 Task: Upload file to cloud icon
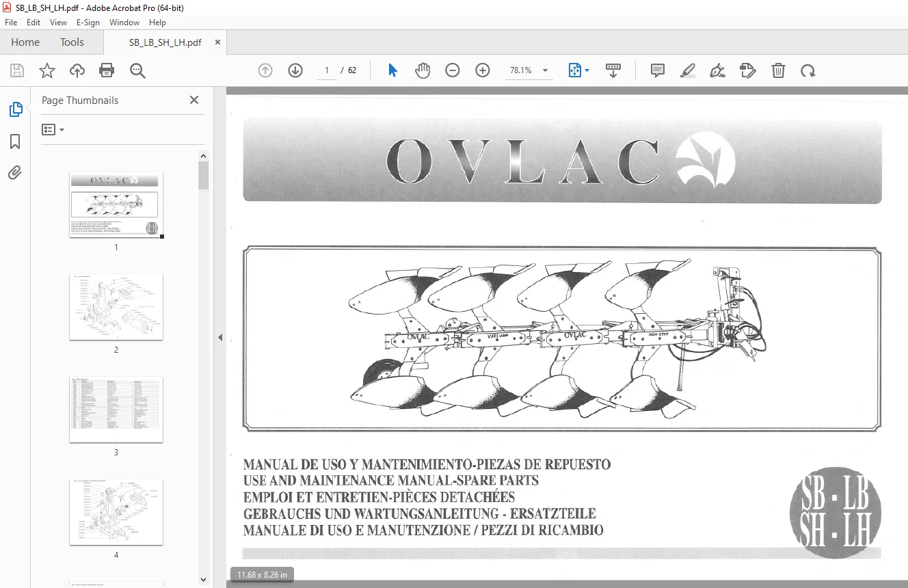click(x=77, y=70)
